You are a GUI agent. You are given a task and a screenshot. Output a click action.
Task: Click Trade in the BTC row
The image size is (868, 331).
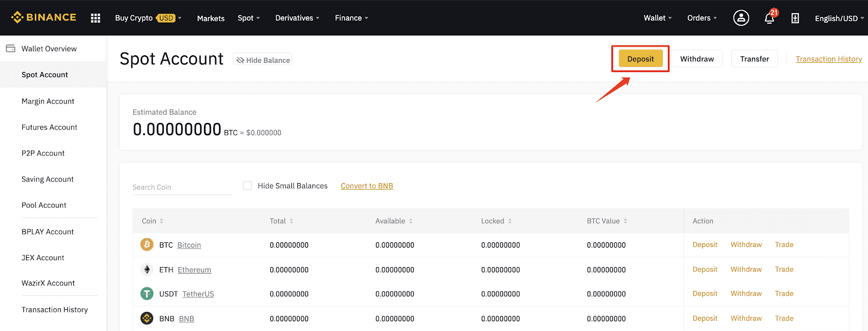[x=784, y=245]
